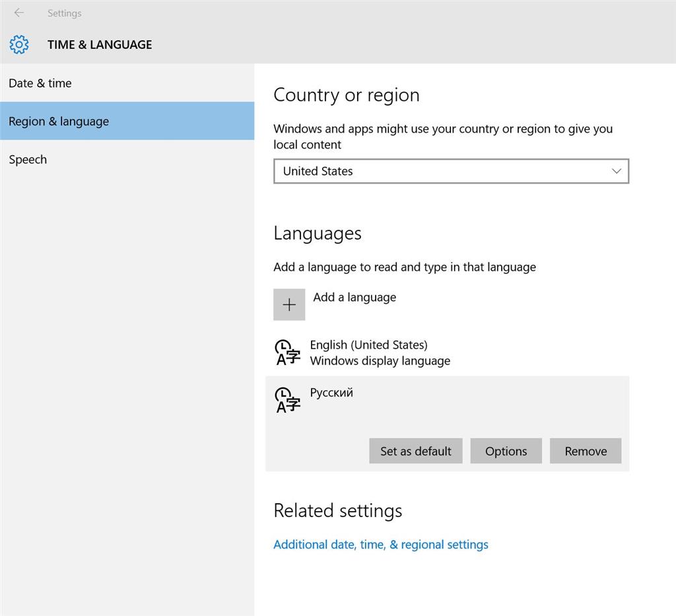The height and width of the screenshot is (616, 676).
Task: Set Русский as the default language
Action: pos(415,451)
